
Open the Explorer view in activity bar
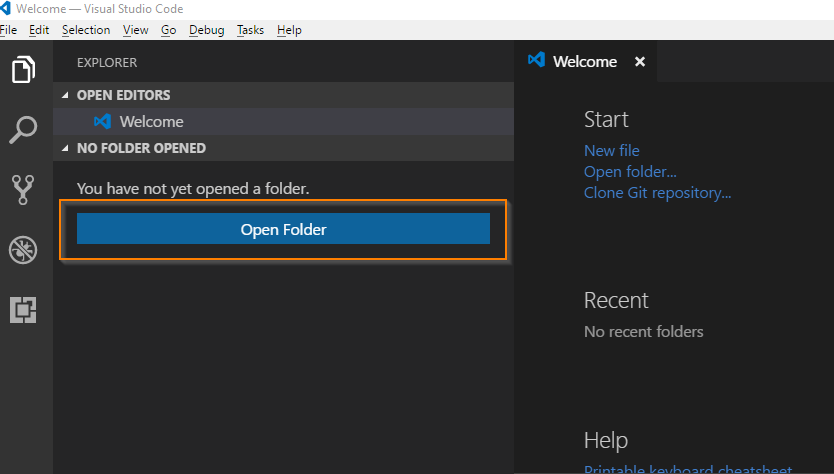[23, 70]
